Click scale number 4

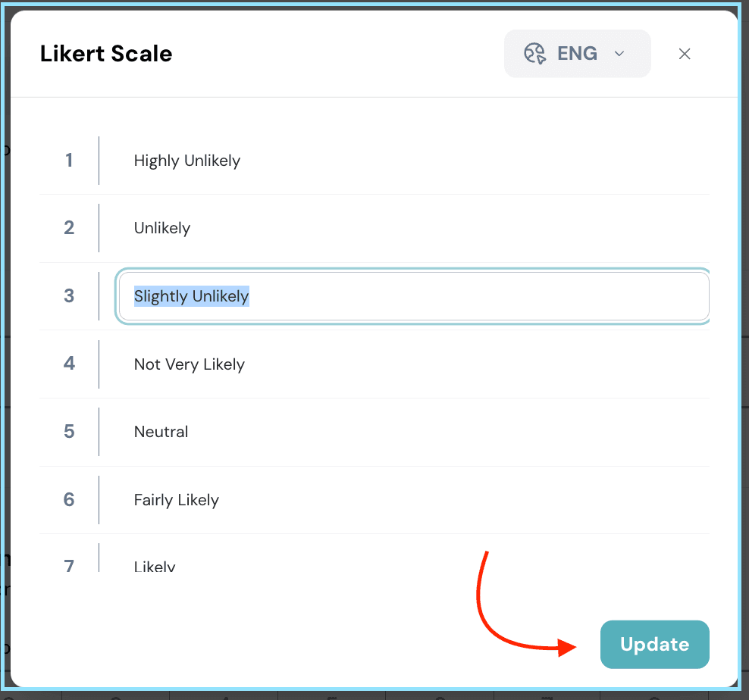point(69,364)
